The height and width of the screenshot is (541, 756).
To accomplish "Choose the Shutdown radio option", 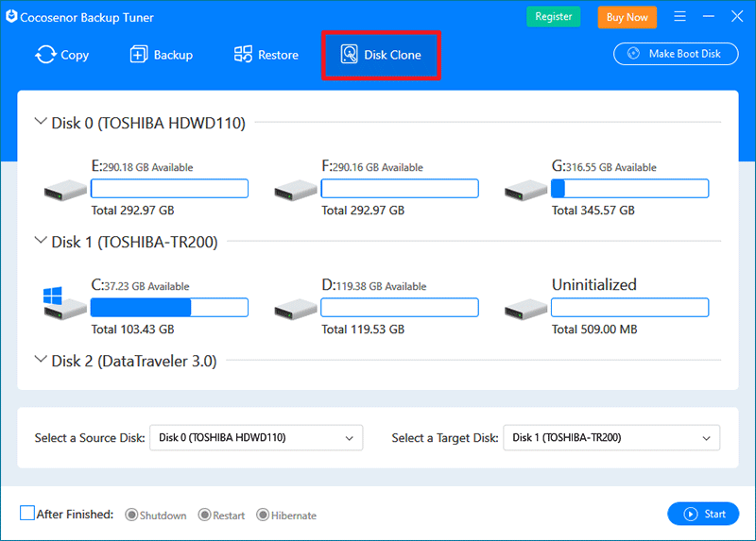I will coord(131,515).
